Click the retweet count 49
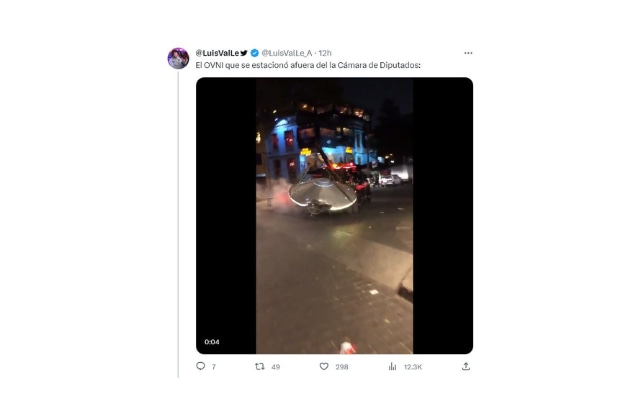The height and width of the screenshot is (420, 640). 276,367
